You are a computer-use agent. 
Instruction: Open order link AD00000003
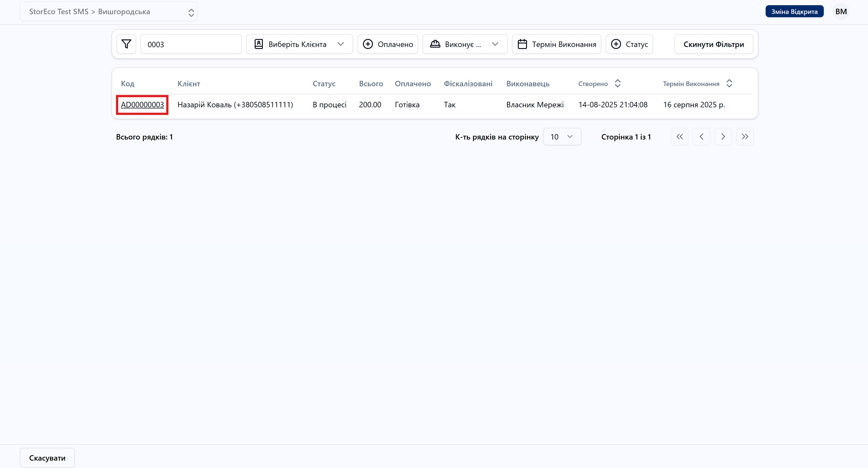[x=142, y=105]
